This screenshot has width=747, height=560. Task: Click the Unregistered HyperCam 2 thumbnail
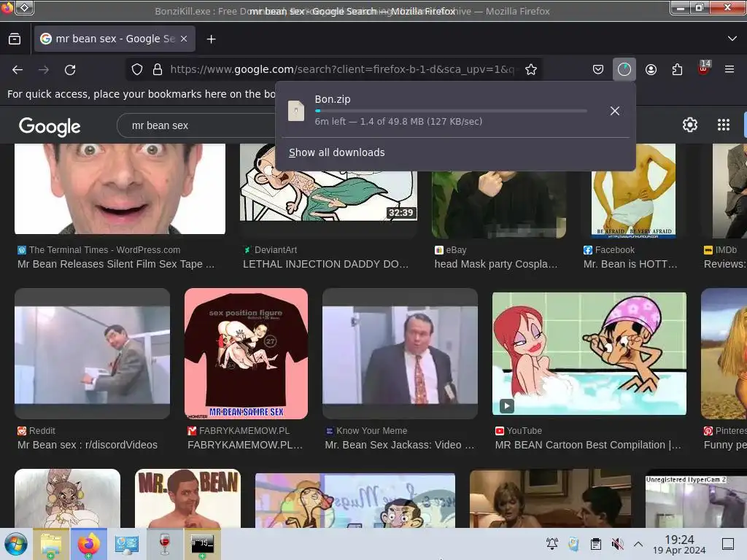[x=696, y=502]
